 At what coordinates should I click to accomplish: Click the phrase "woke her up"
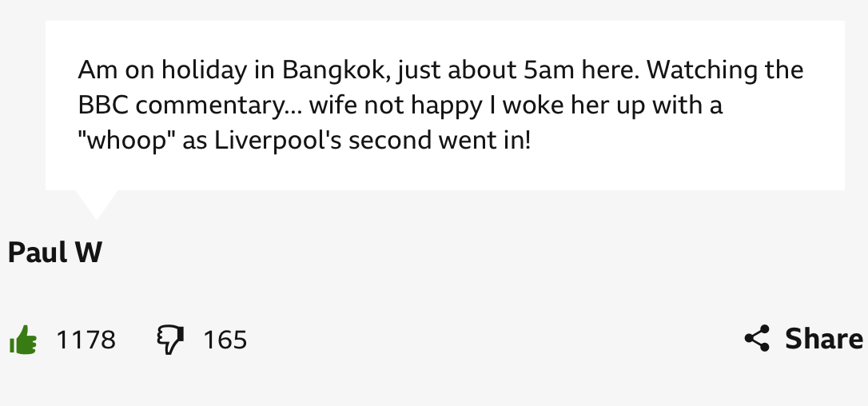click(574, 105)
